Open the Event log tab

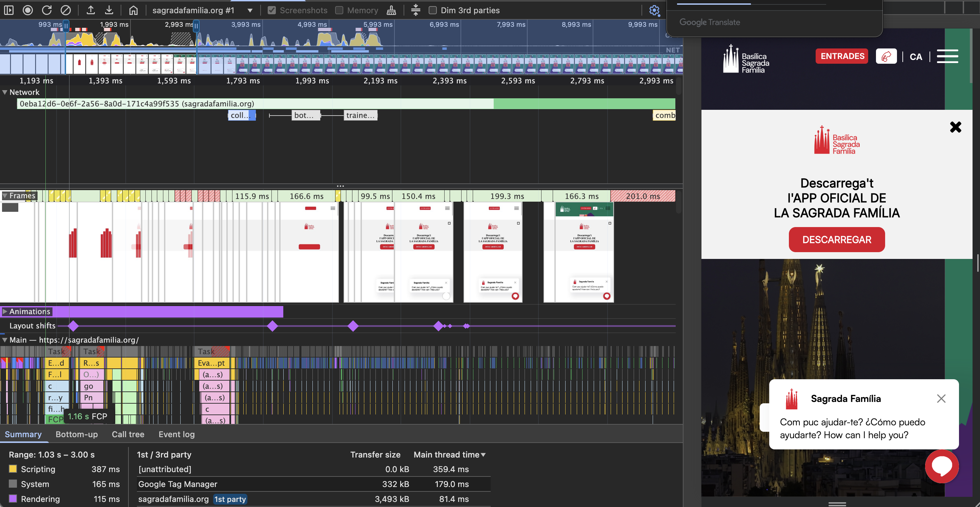point(177,434)
